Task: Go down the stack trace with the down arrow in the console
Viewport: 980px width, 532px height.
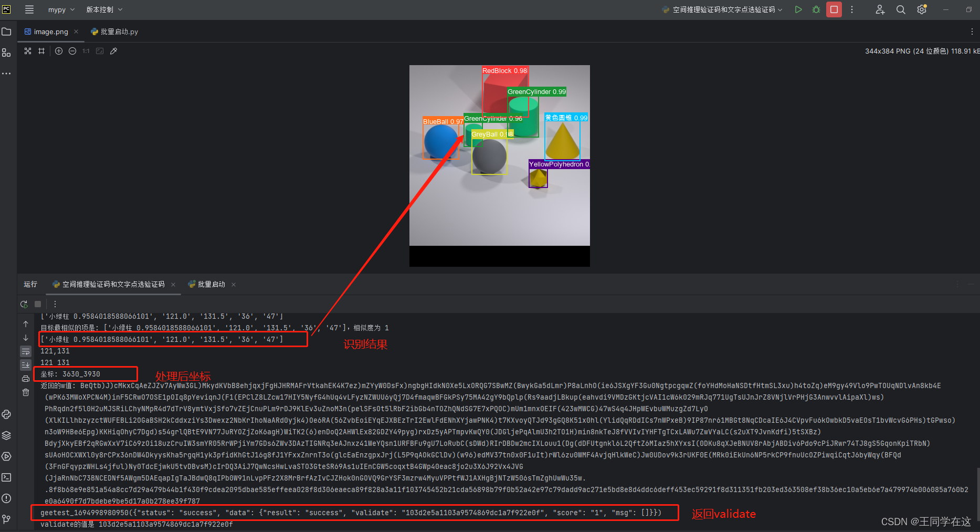Action: [x=26, y=338]
